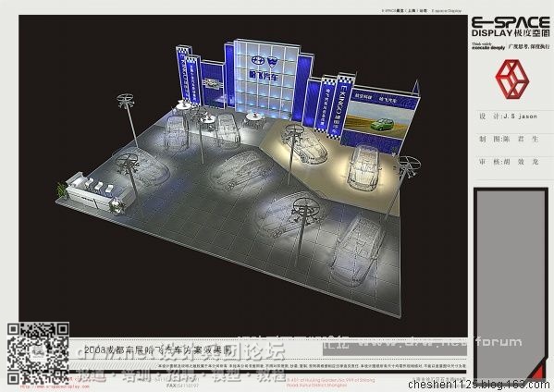The image size is (554, 392).
Task: Click the QR code in bottom-left corner
Action: coord(38,353)
